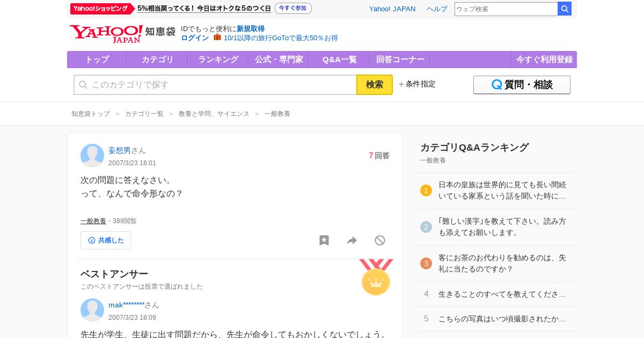This screenshot has width=644, height=338.
Task: Open 妄想男 user profile name link
Action: [120, 151]
